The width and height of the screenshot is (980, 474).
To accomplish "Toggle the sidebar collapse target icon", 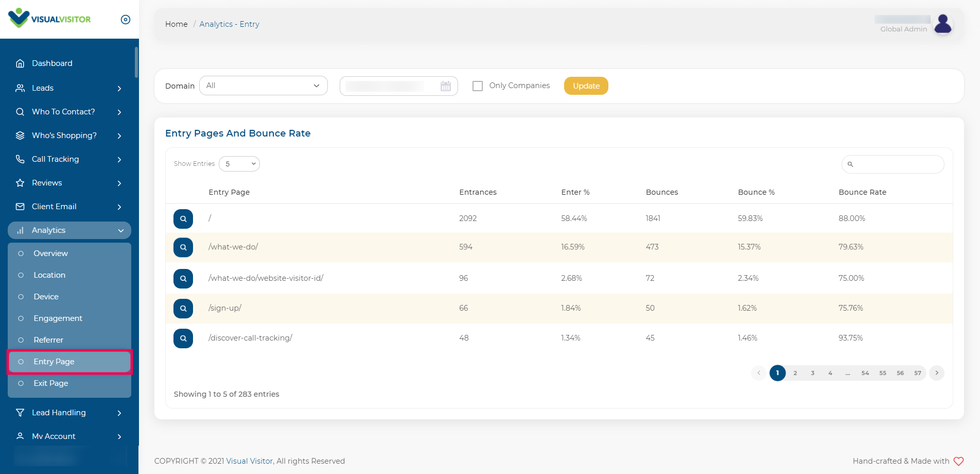I will pyautogui.click(x=126, y=20).
